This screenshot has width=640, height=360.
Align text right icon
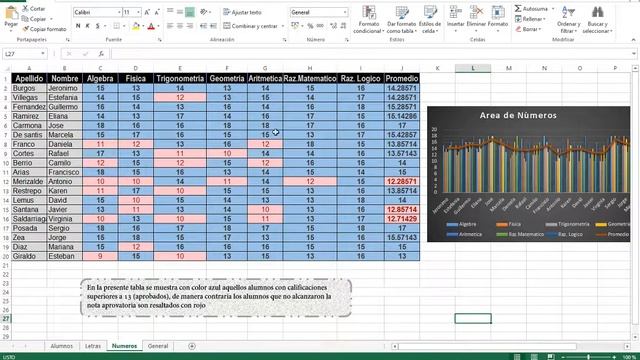[x=190, y=26]
